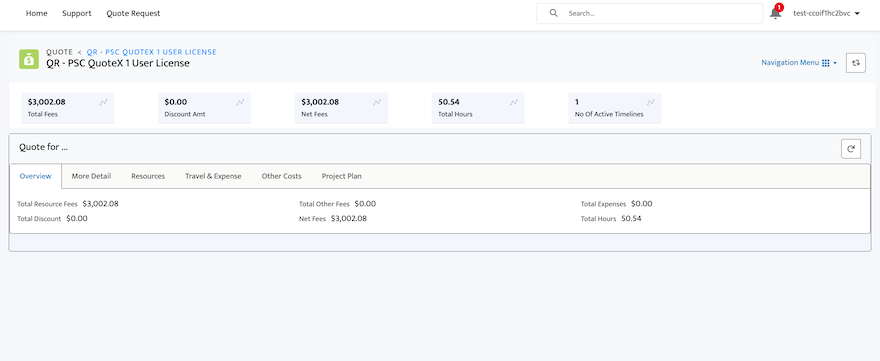880x361 pixels.
Task: Click the Total Resource Fees value $3,002.08
Action: click(x=100, y=204)
